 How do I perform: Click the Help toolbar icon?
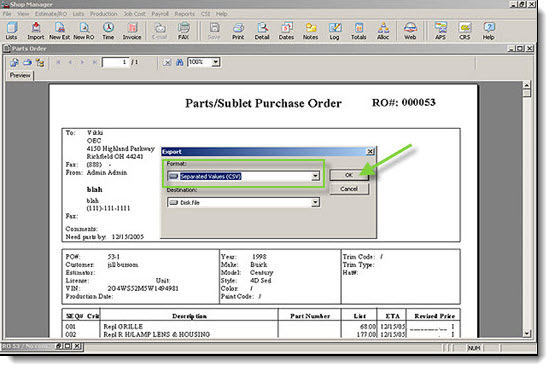click(488, 31)
